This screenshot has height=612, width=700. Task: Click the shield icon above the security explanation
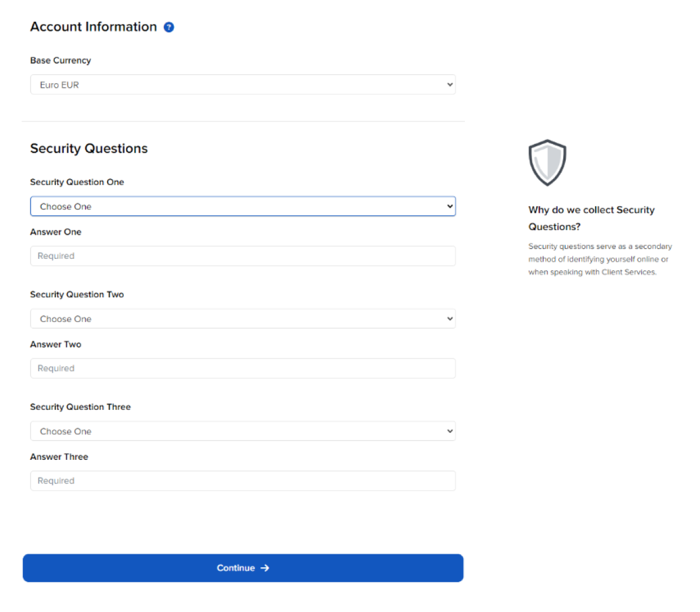[547, 163]
